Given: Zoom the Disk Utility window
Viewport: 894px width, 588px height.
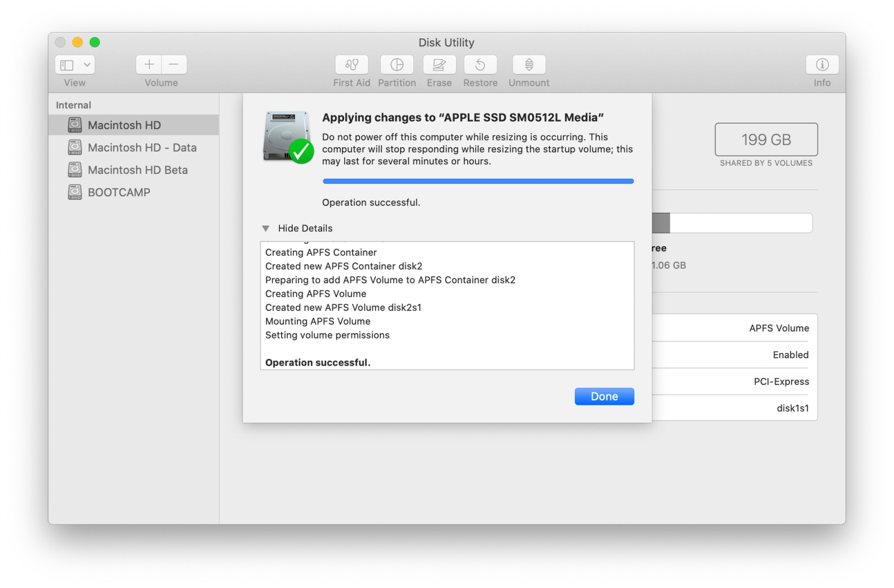Looking at the screenshot, I should pyautogui.click(x=95, y=42).
